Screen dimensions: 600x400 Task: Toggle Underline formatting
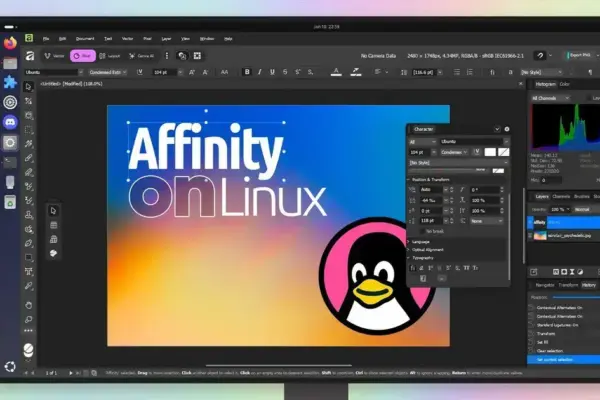tap(272, 72)
